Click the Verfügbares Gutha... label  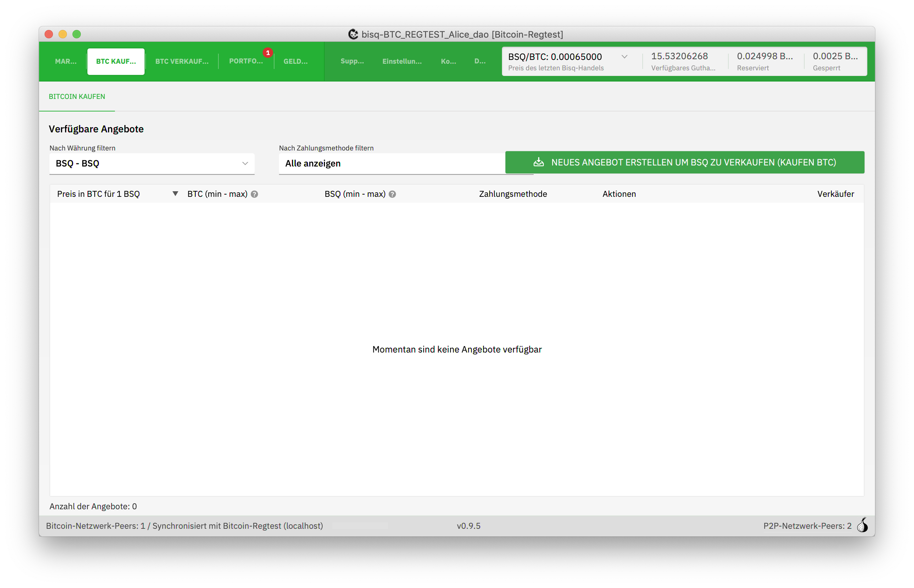click(683, 68)
